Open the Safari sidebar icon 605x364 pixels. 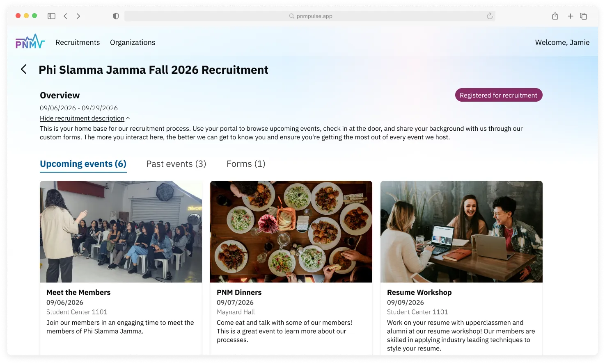click(x=51, y=16)
